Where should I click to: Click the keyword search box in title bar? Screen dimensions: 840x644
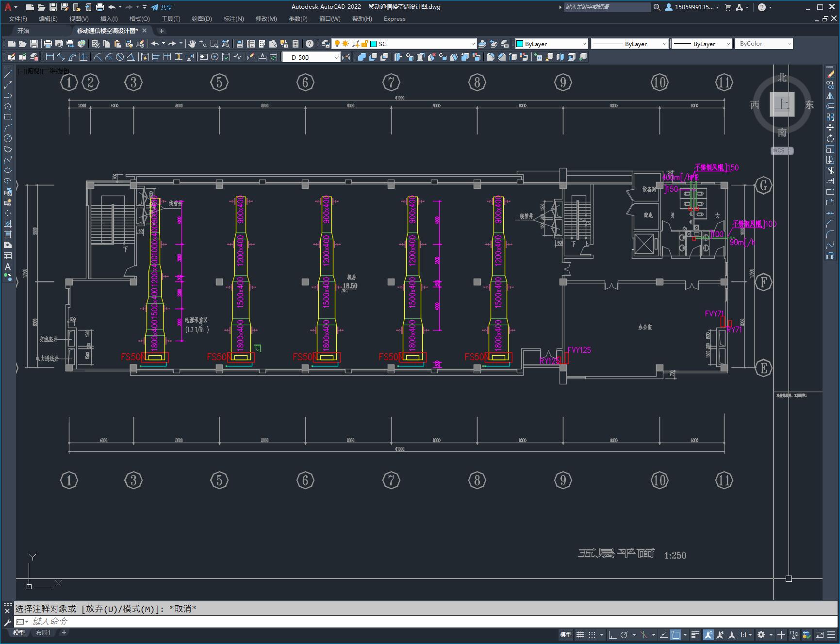607,7
